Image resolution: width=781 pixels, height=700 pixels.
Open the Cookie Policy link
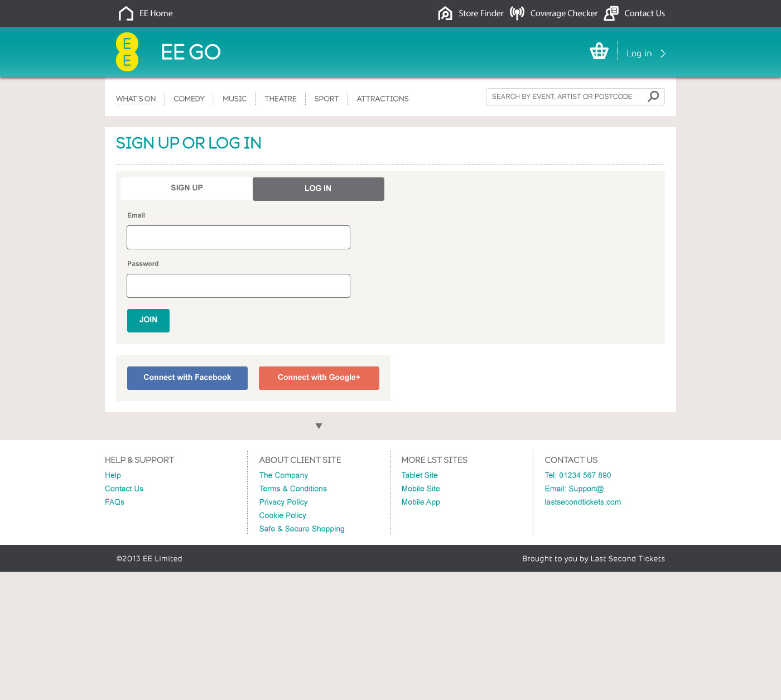[x=282, y=515]
